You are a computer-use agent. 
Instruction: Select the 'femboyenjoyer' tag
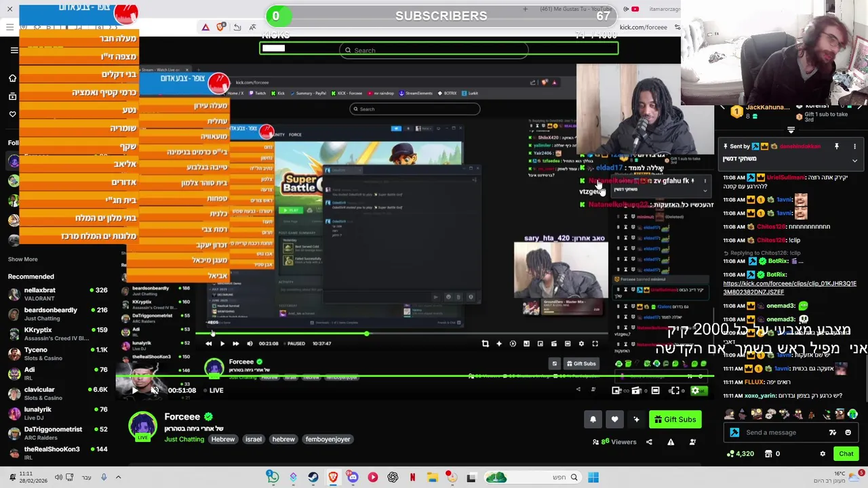coord(328,439)
